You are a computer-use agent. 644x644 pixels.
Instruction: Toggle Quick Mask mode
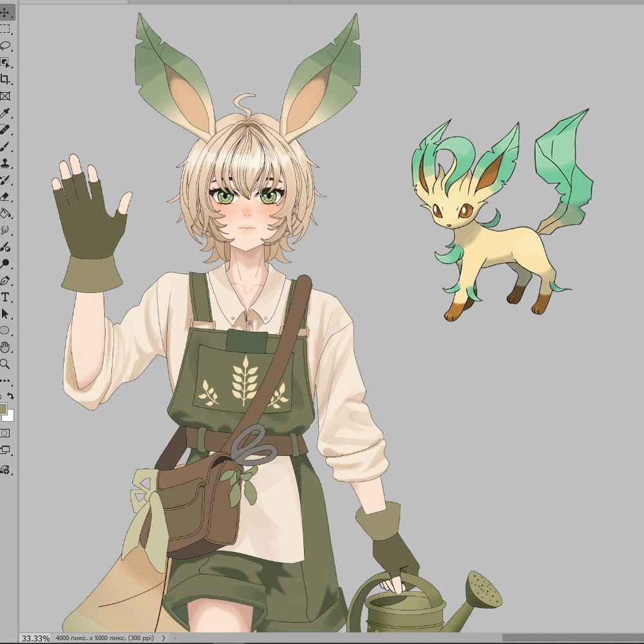5,433
